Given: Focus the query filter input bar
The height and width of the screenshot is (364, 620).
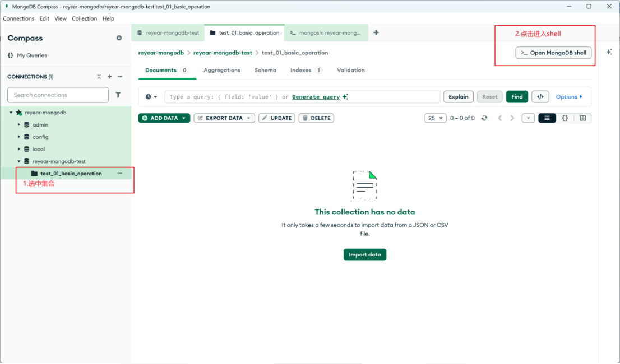Looking at the screenshot, I should [x=303, y=97].
